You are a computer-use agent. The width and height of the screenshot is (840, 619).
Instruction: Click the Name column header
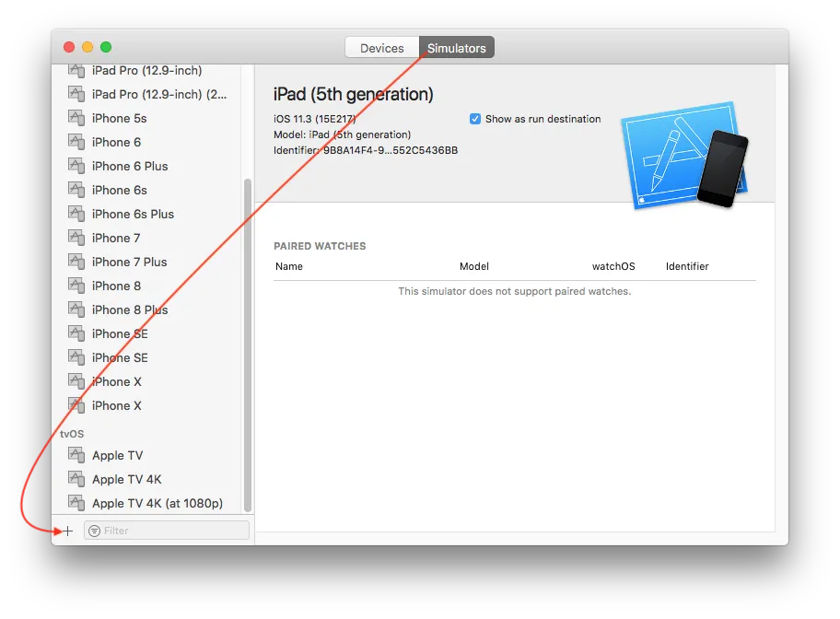[x=289, y=266]
